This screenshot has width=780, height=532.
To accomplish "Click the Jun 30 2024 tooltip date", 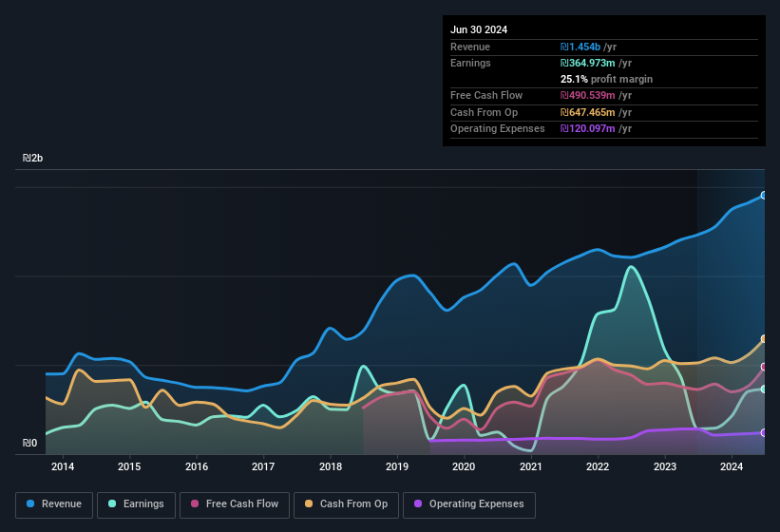I will pyautogui.click(x=479, y=29).
